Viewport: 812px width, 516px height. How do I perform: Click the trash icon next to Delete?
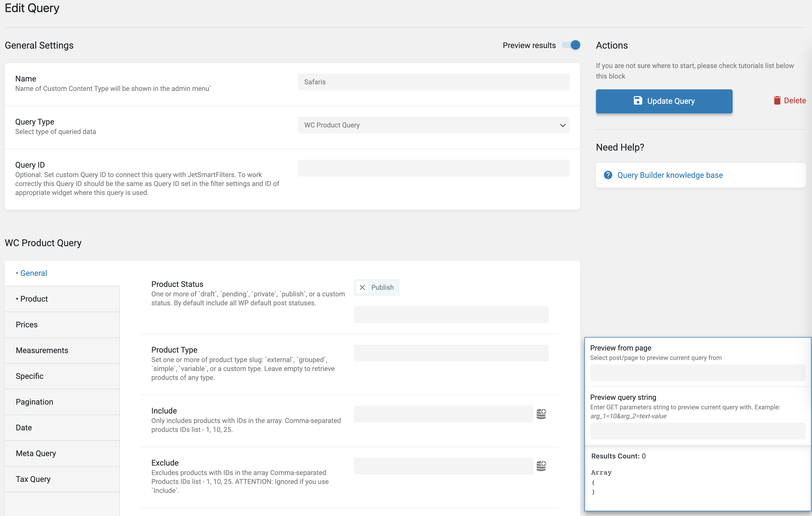(x=777, y=100)
